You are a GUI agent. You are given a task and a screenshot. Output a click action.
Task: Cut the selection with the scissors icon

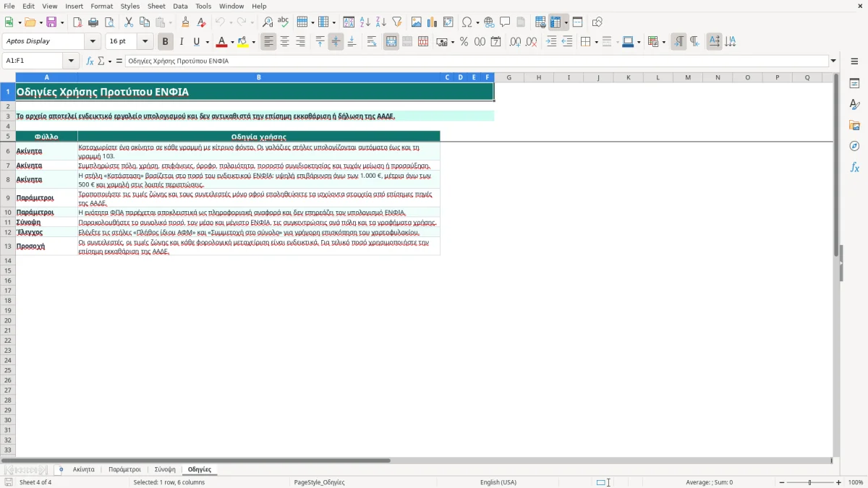(129, 22)
